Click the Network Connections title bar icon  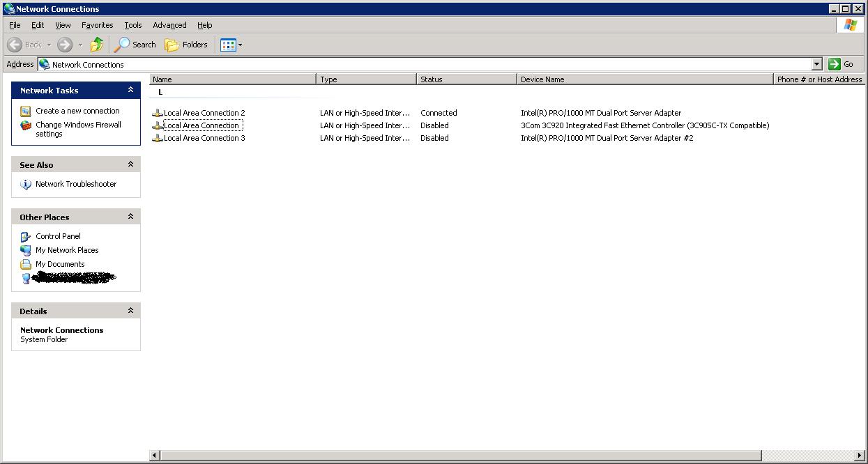[8, 9]
